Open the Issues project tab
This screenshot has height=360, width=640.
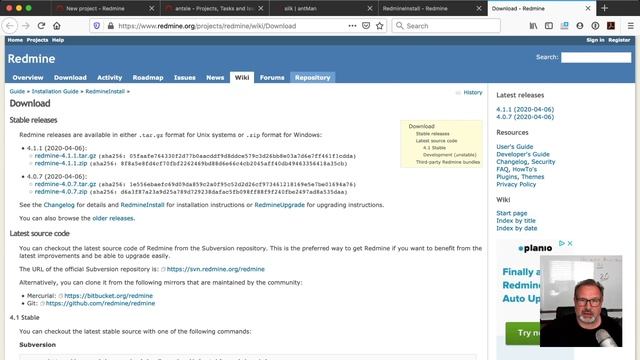(184, 78)
